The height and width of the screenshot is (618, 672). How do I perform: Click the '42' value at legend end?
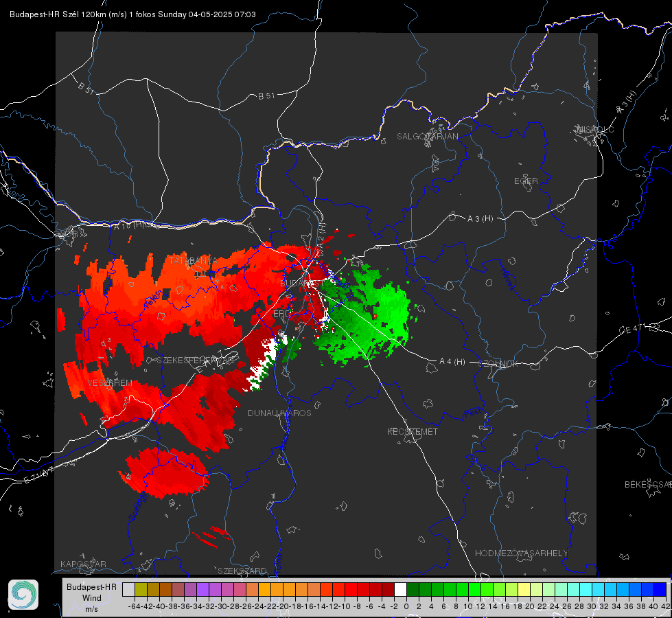[x=666, y=606]
